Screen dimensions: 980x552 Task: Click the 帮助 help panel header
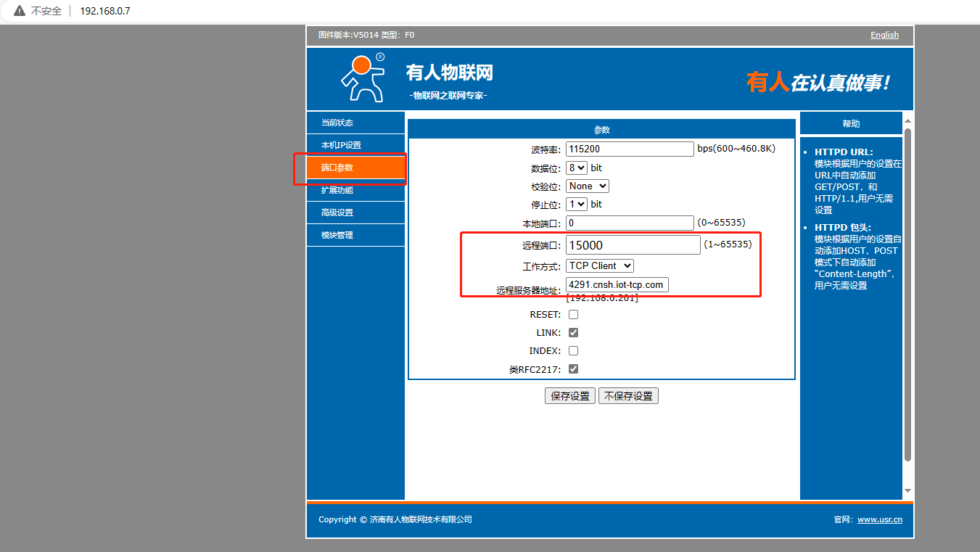pos(851,123)
